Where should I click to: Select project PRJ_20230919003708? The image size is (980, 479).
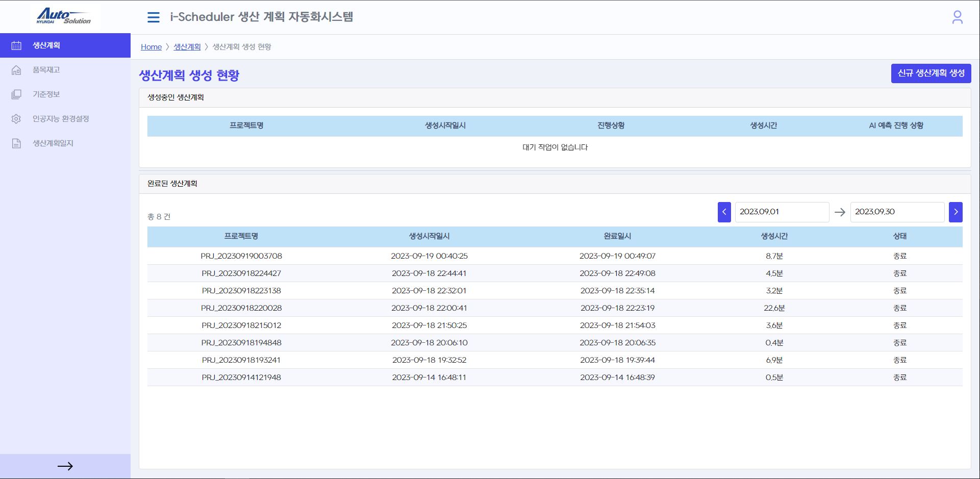tap(241, 256)
